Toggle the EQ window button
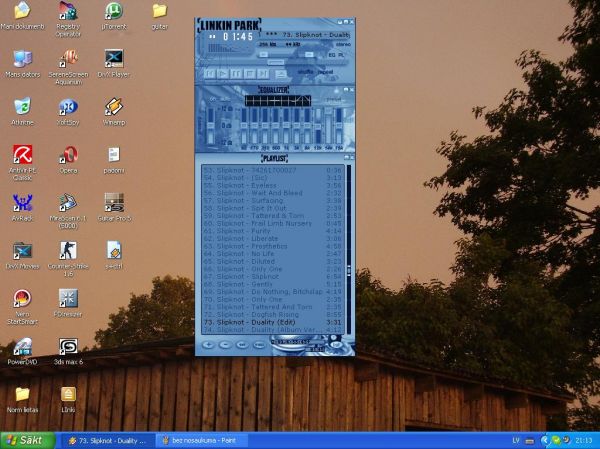This screenshot has height=449, width=600. 332,55
